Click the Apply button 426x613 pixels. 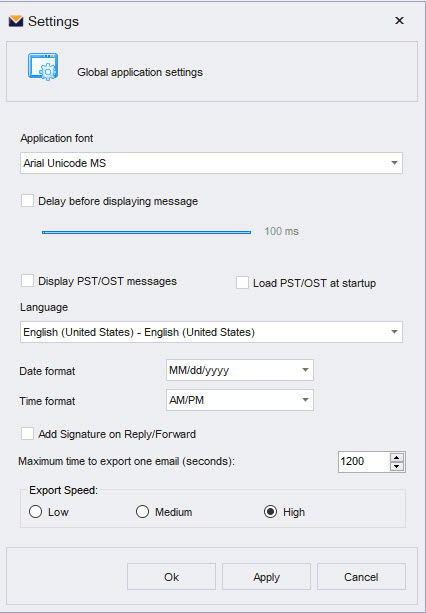coord(266,577)
